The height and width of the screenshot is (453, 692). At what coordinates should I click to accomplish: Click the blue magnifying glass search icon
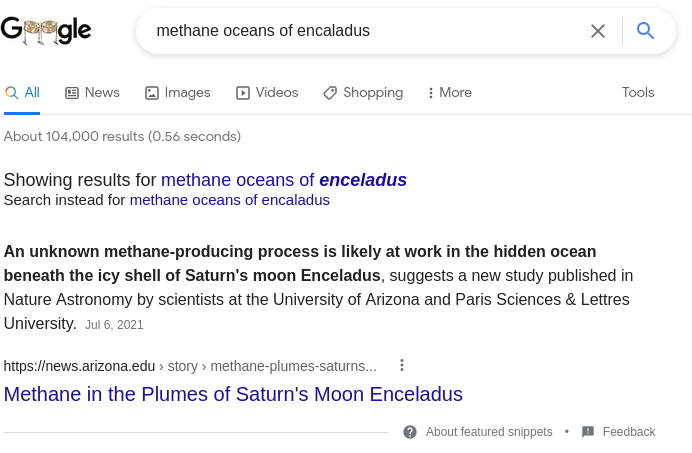click(646, 31)
